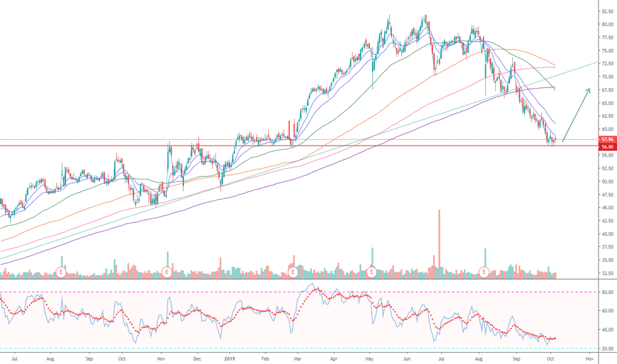Click the 2019 label on the time axis
The height and width of the screenshot is (364, 617).
230,359
